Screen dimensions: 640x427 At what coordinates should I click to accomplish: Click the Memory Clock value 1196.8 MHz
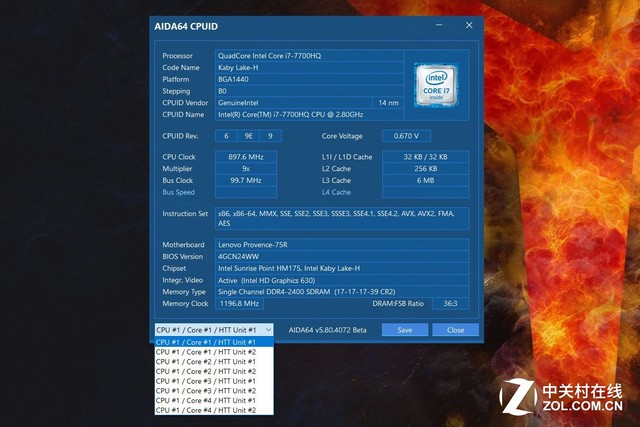click(239, 304)
